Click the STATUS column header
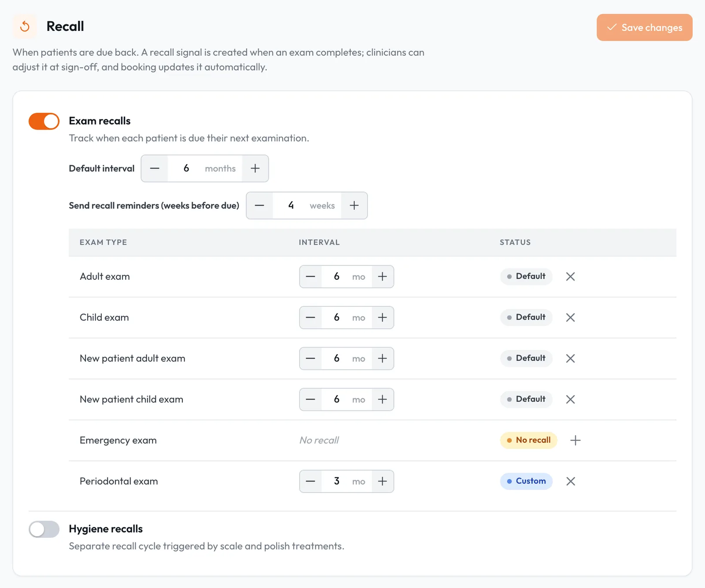The width and height of the screenshot is (705, 588). pyautogui.click(x=515, y=242)
